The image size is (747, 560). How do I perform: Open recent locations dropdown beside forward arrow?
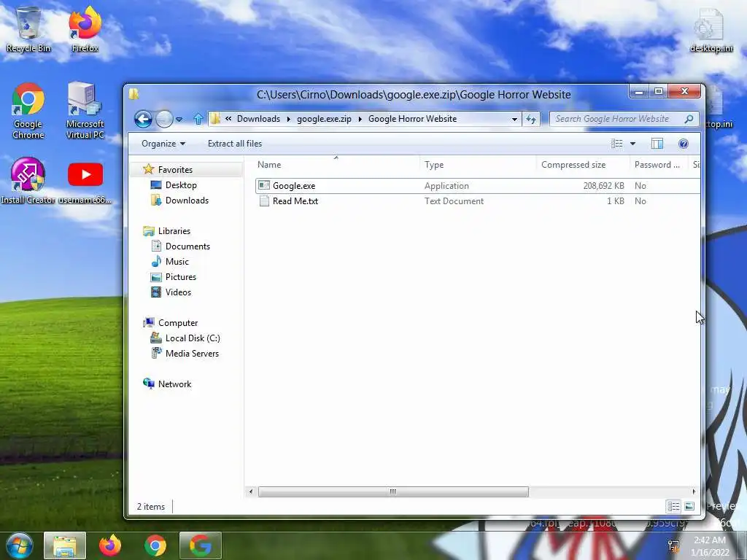point(179,120)
